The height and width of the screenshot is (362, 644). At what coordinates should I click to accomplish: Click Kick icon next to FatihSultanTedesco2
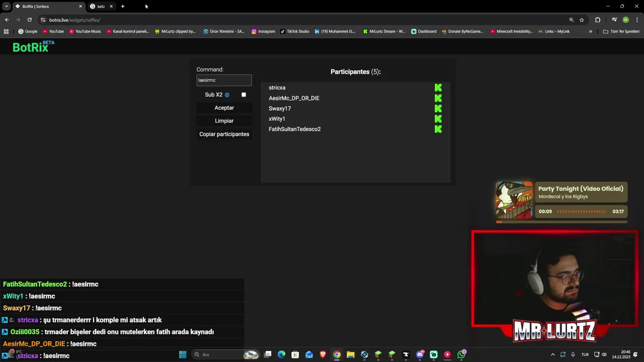pyautogui.click(x=438, y=129)
